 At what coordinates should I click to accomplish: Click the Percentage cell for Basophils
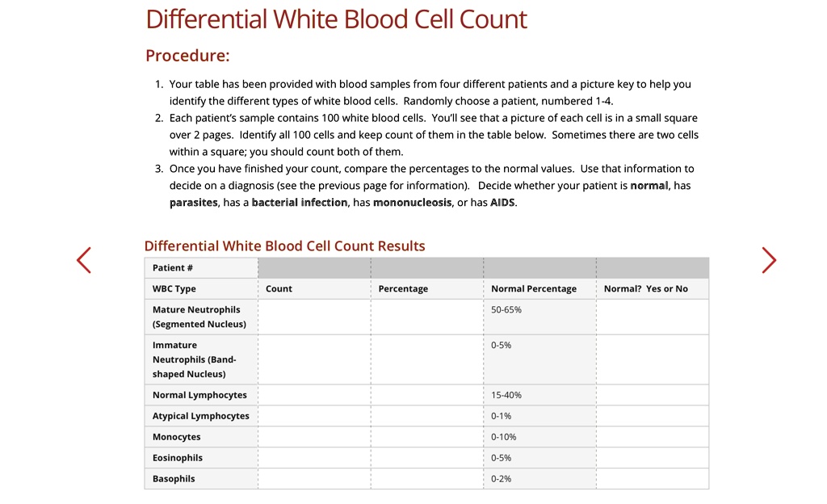426,478
